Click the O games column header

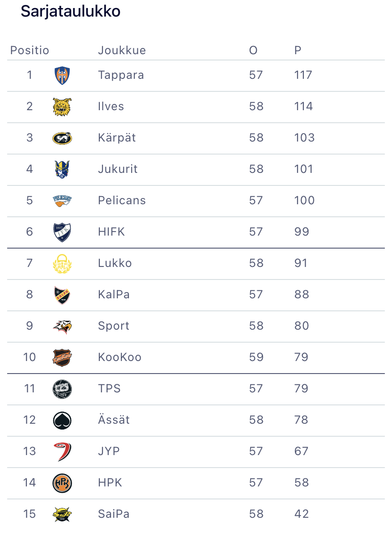click(x=253, y=50)
